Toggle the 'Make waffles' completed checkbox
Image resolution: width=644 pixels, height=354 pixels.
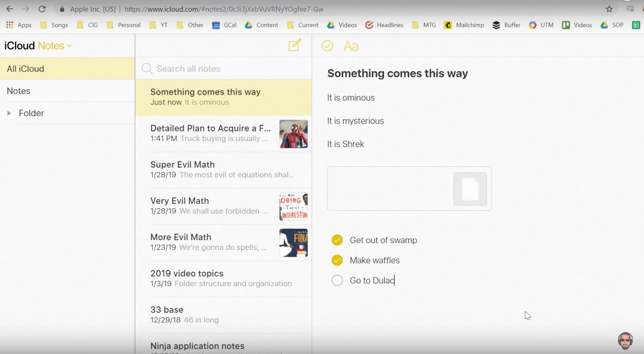(x=337, y=260)
